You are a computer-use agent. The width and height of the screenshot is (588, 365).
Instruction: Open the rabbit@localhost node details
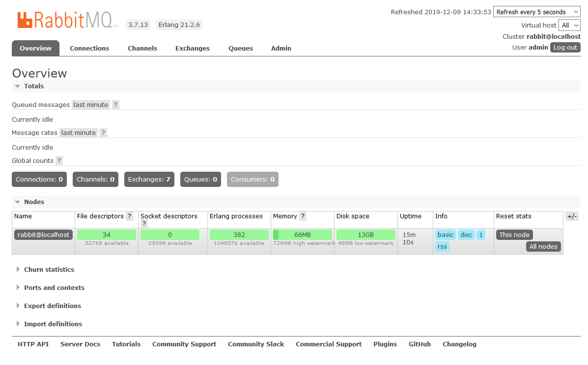(x=44, y=235)
